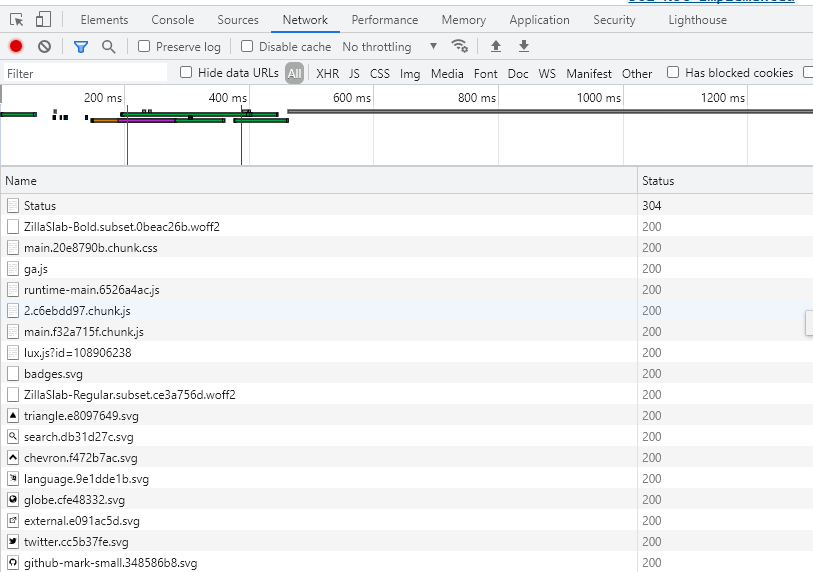Open network conditions wifi settings icon
This screenshot has height=572, width=813.
click(x=459, y=46)
